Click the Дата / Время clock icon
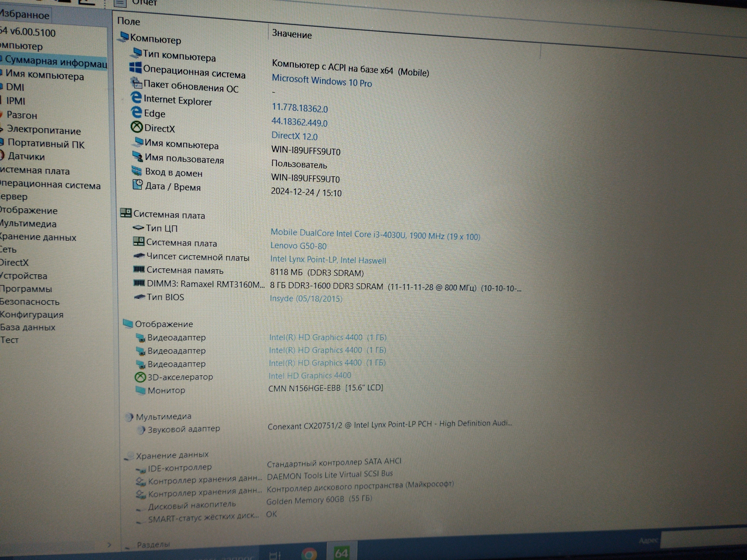 138,184
